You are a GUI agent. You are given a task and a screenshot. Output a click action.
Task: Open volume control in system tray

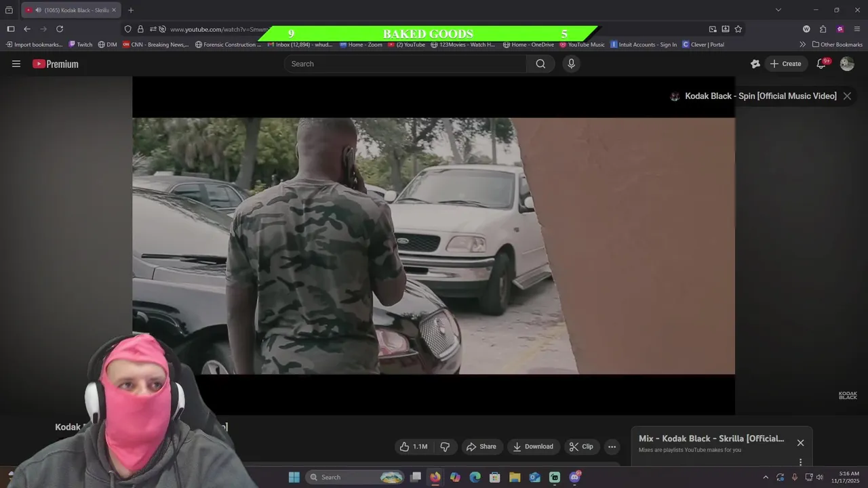tap(820, 477)
